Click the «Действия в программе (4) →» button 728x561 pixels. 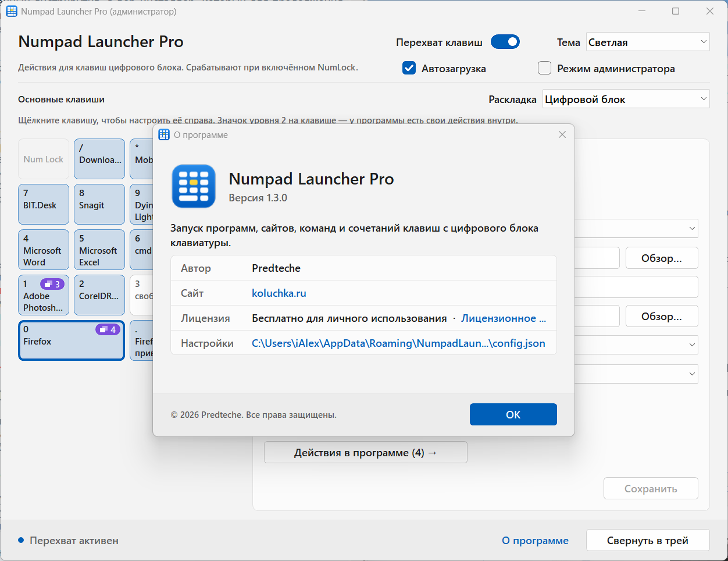click(366, 452)
